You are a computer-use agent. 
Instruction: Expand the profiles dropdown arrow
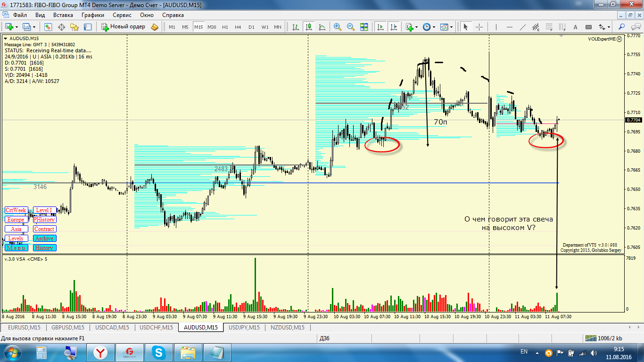tap(34, 27)
